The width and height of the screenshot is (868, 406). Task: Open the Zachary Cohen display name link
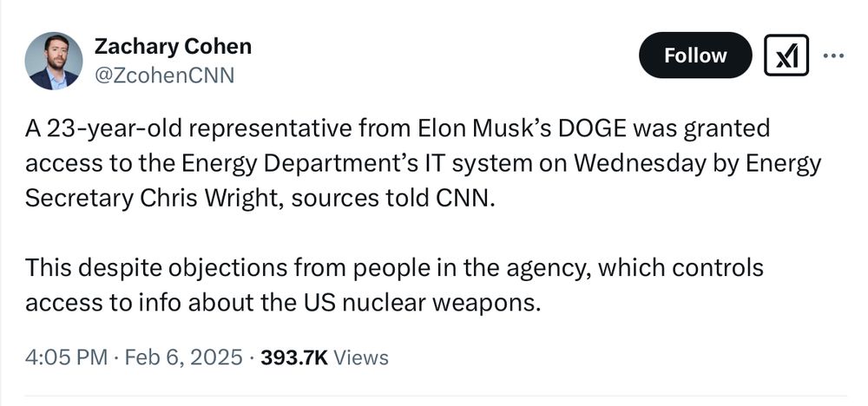173,47
